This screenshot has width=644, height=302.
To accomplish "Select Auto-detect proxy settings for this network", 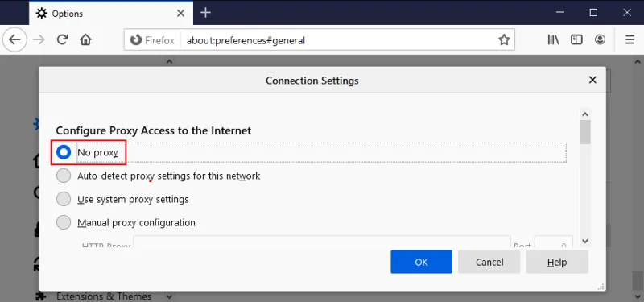I will (64, 176).
